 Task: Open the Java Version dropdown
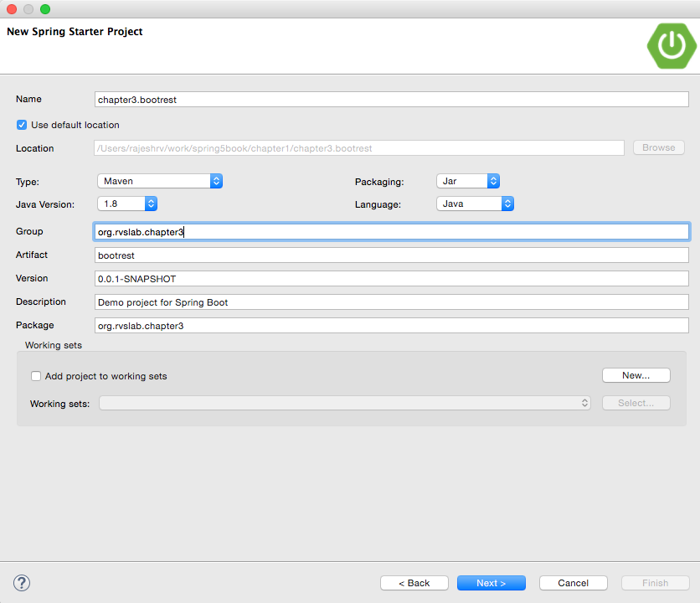(127, 204)
